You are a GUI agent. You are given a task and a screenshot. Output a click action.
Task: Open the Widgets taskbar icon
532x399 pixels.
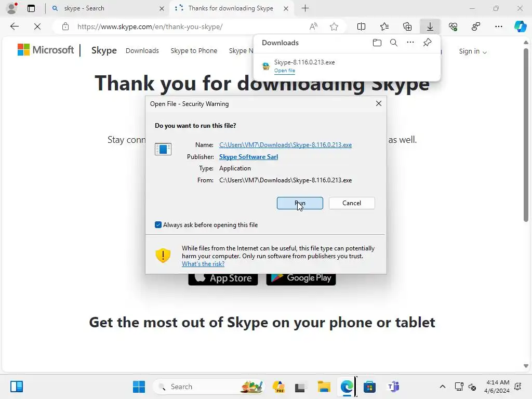coord(16,387)
